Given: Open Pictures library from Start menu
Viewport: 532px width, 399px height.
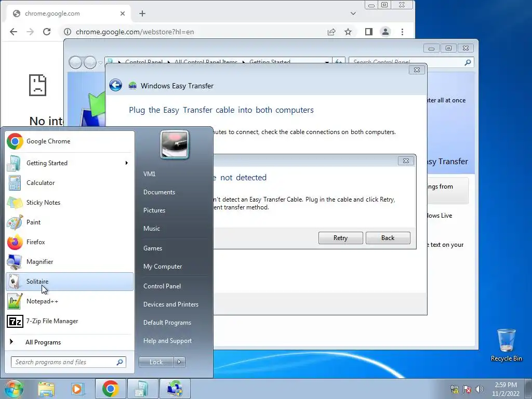Looking at the screenshot, I should click(154, 210).
